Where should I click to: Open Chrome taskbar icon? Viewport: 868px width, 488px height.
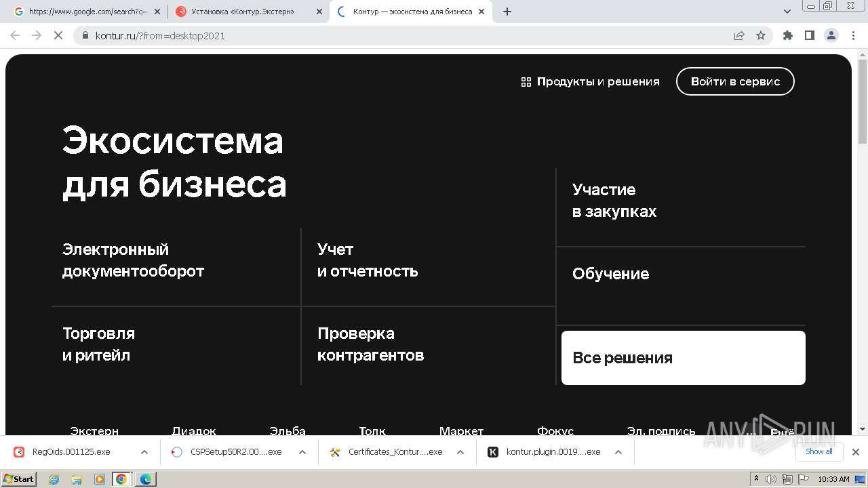121,479
